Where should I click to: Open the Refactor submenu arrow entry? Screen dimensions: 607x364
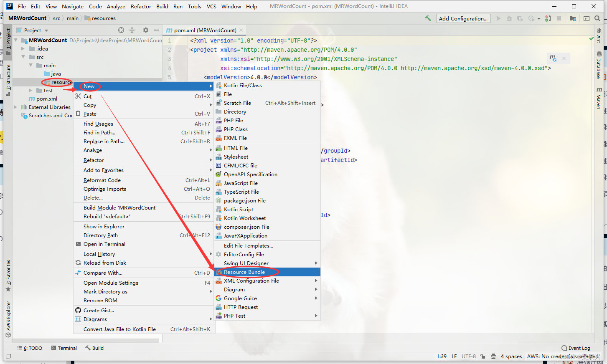click(143, 160)
